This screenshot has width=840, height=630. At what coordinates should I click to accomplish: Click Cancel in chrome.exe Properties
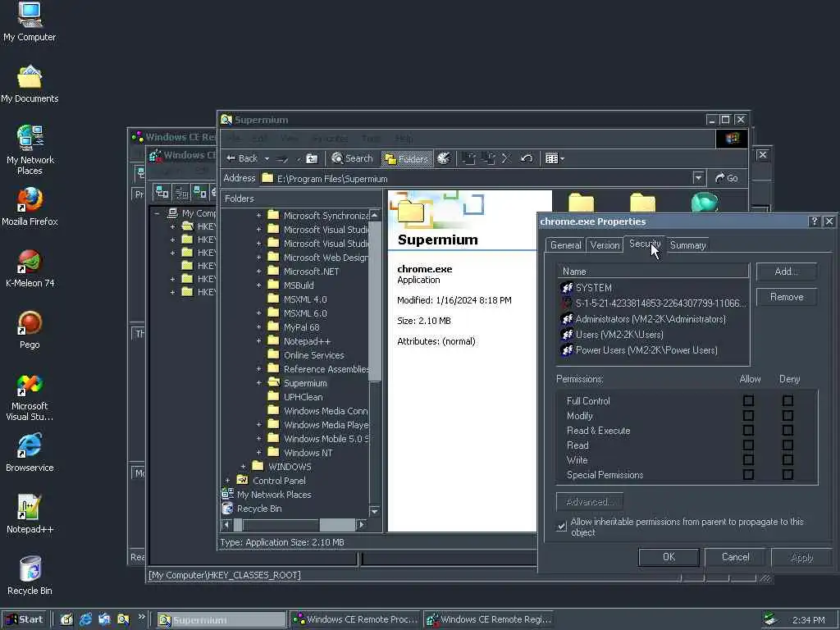tap(735, 557)
